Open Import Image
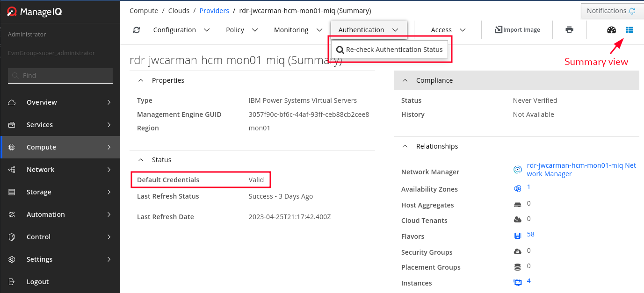Viewport: 644px width, 293px height. click(x=517, y=29)
